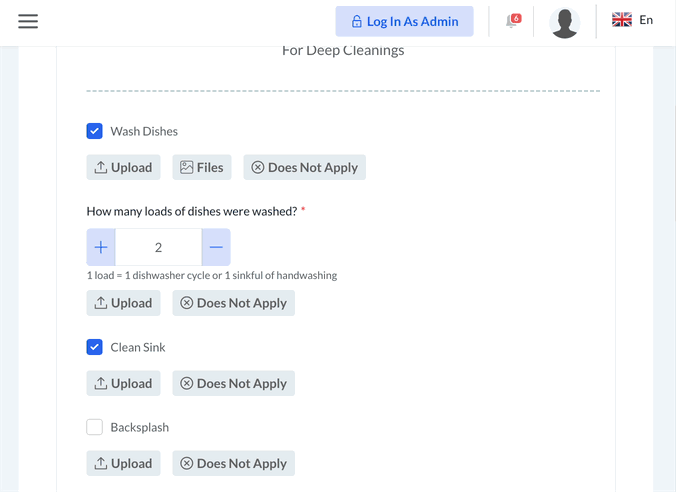
Task: Mark Wash Dishes as Does Not Apply
Action: 304,168
